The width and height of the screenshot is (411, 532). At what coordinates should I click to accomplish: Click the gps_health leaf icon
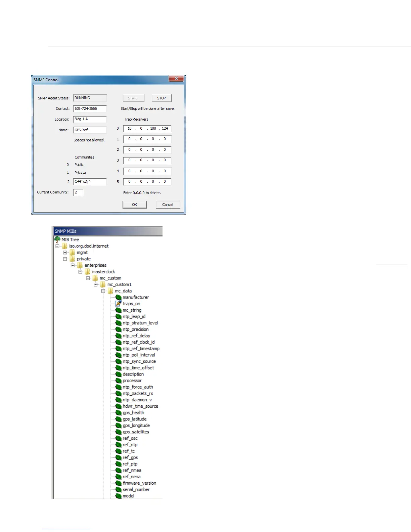[x=118, y=412]
